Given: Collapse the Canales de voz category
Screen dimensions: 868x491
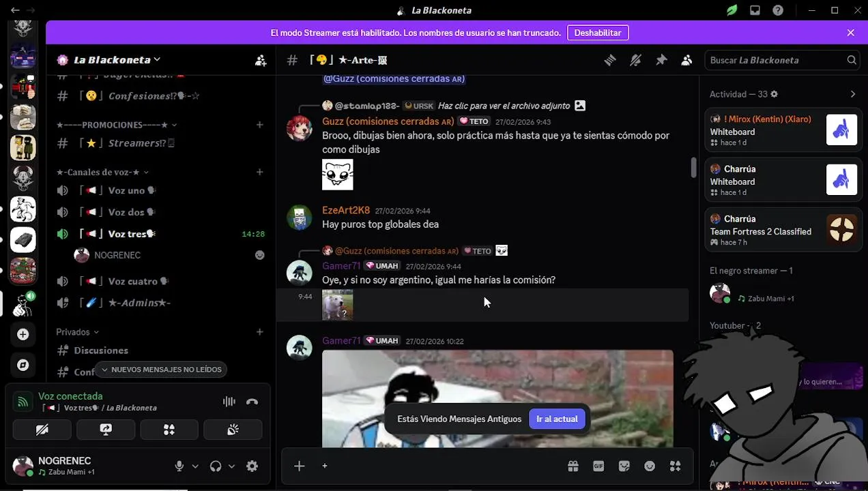Looking at the screenshot, I should pos(103,172).
